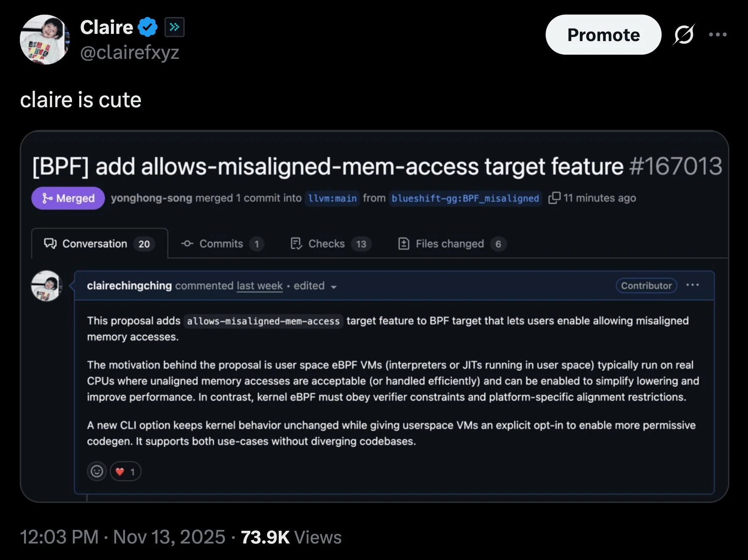Copy the head branch name icon
Viewport: 748px width, 560px height.
pyautogui.click(x=554, y=198)
